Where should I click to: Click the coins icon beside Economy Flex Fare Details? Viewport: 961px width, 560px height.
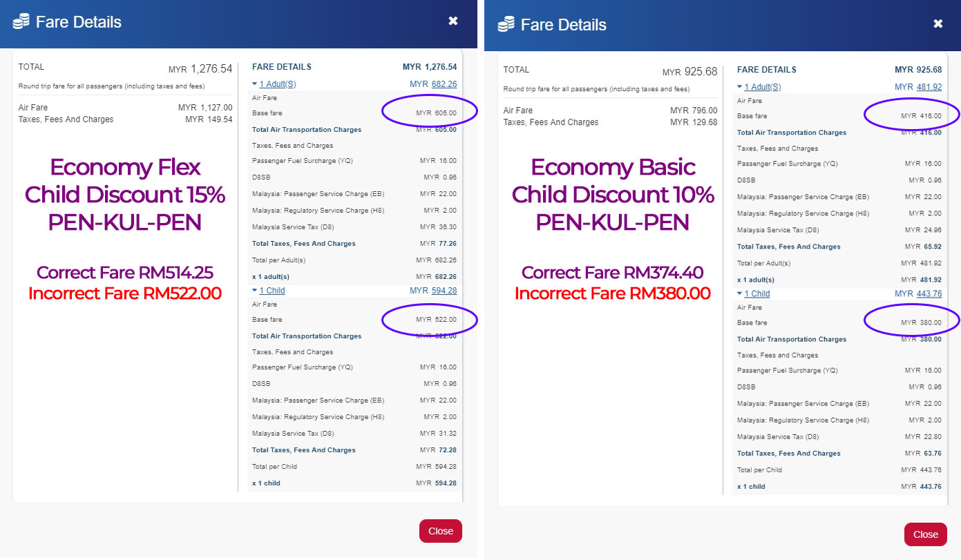pos(21,22)
